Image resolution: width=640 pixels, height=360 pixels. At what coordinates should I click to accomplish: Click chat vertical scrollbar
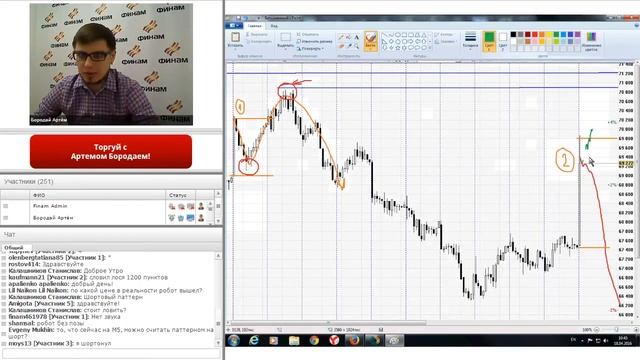point(218,299)
